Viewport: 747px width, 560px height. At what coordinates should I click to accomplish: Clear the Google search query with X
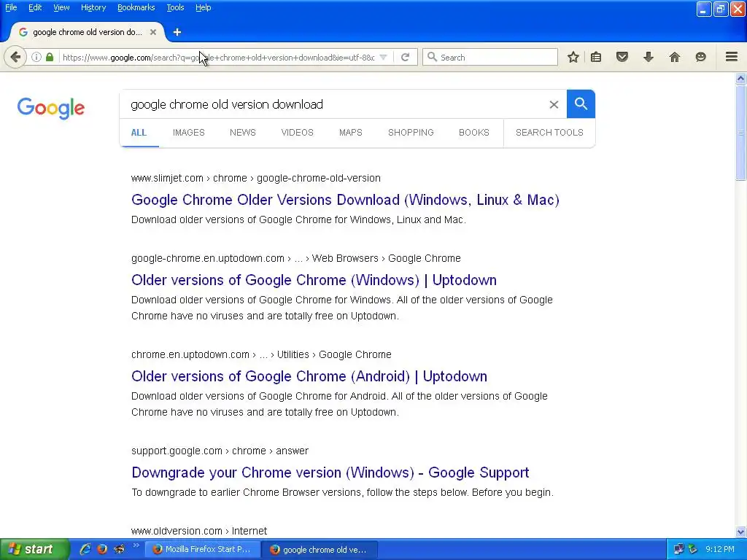554,104
